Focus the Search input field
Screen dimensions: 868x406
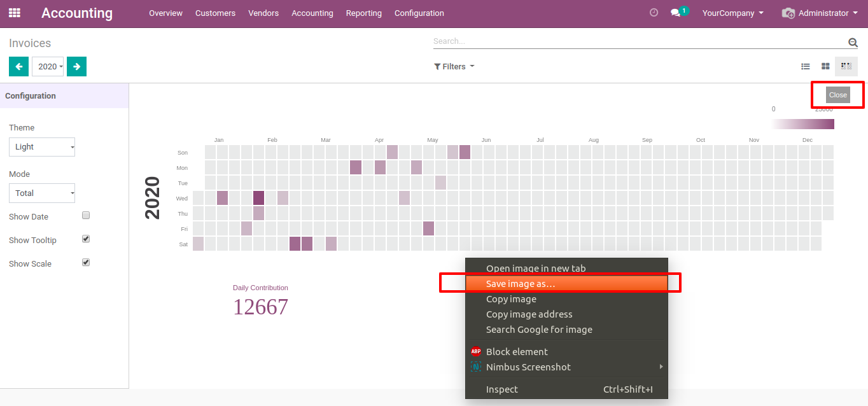point(636,41)
